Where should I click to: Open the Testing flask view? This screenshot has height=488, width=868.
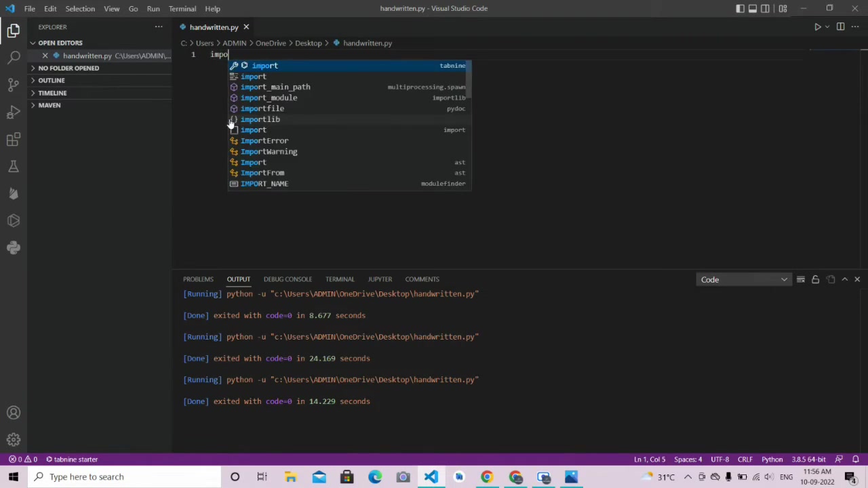point(14,166)
